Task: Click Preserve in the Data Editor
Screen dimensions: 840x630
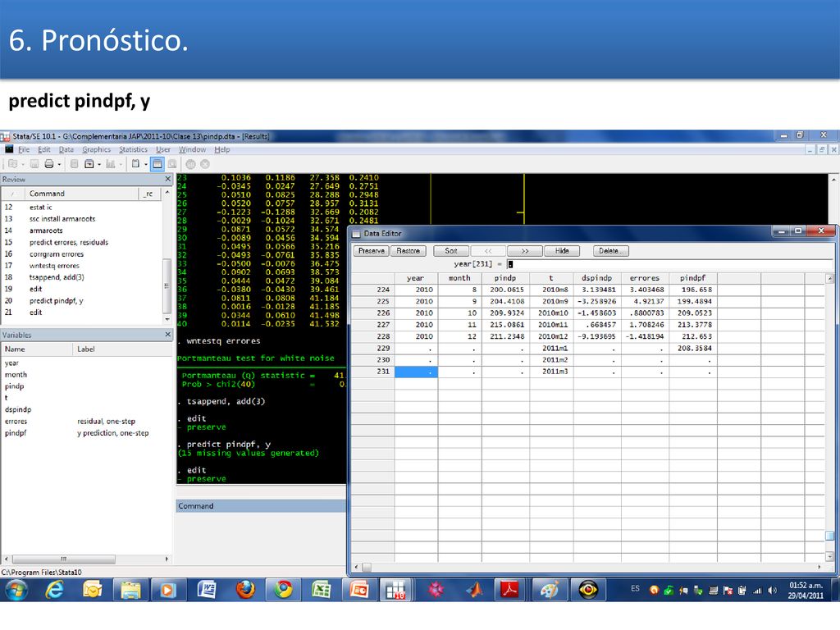Action: [372, 251]
